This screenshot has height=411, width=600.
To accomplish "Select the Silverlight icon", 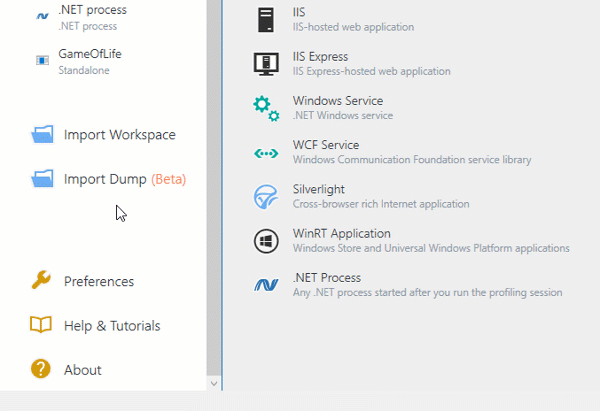I will [x=266, y=196].
